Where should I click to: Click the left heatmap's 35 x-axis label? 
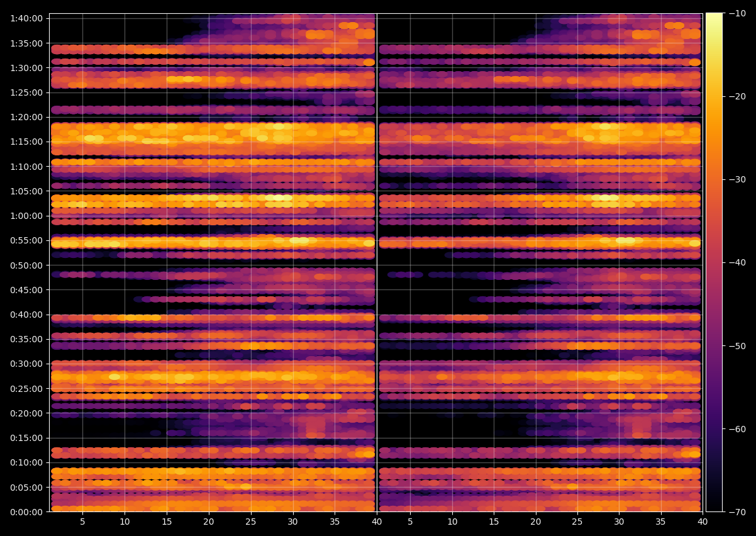tap(335, 522)
